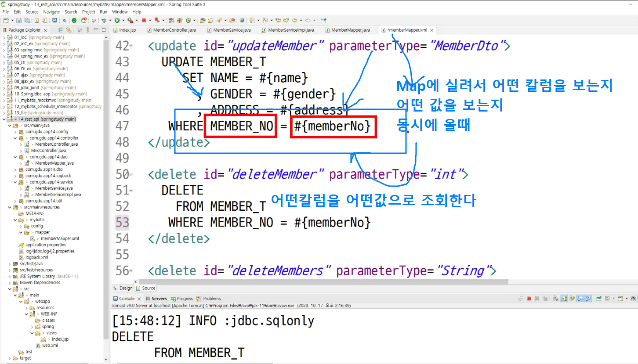Image resolution: width=638 pixels, height=364 pixels.
Task: Switch to the MemberServiceImpl.java editor tab
Action: pos(287,30)
